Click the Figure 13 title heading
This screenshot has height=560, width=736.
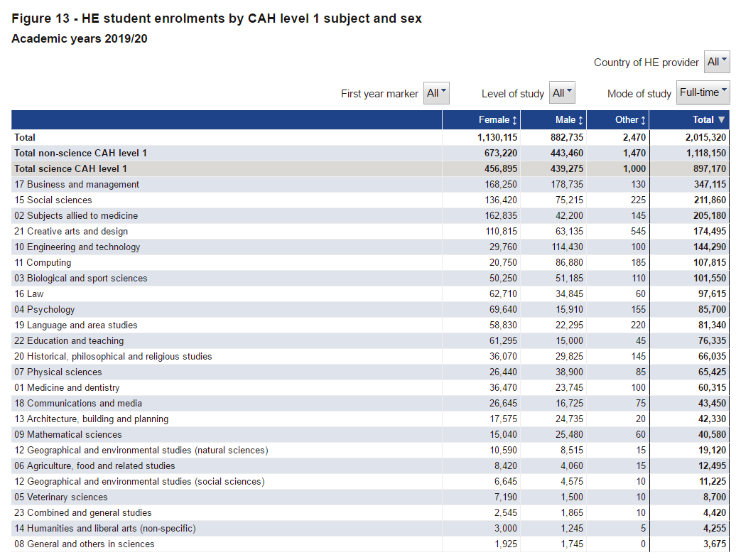(x=217, y=18)
